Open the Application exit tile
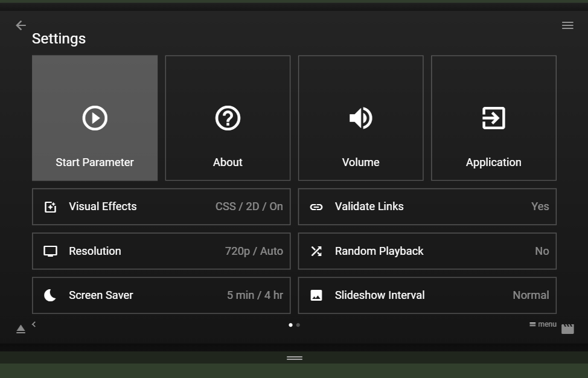The height and width of the screenshot is (378, 588). point(493,118)
